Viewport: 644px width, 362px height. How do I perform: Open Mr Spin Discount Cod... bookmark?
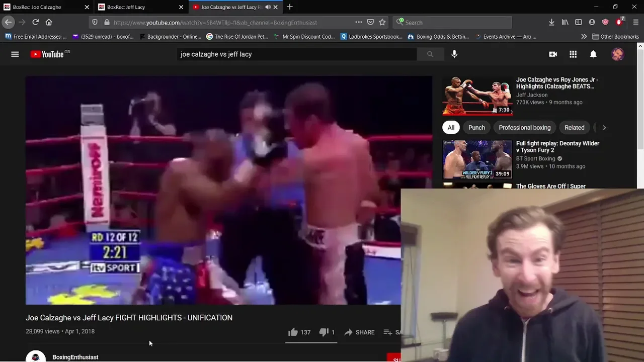304,37
